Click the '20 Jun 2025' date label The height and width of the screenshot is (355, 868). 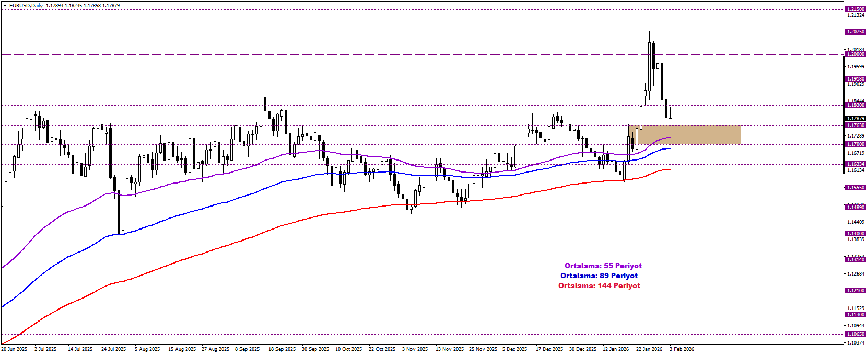[x=14, y=349]
